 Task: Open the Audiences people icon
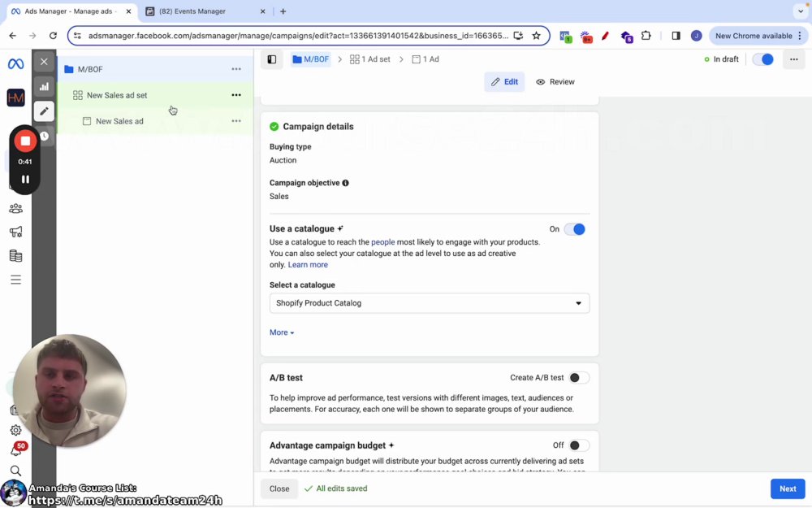click(15, 208)
